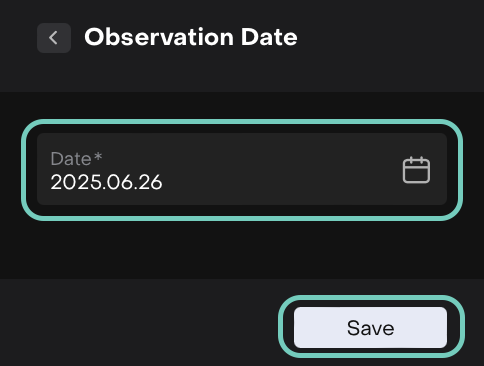Focus the Date input field

click(242, 169)
